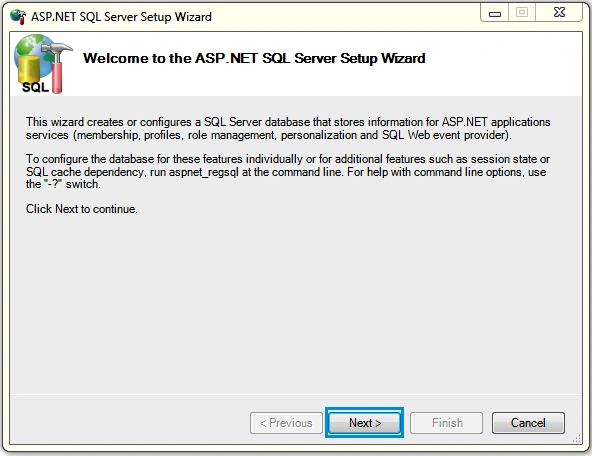Click the window's bottom-right resize grip
The height and width of the screenshot is (456, 592).
[577, 439]
